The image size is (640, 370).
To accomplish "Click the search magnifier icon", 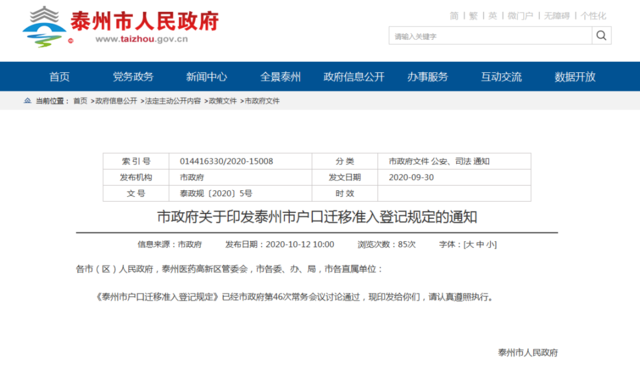I will 601,36.
